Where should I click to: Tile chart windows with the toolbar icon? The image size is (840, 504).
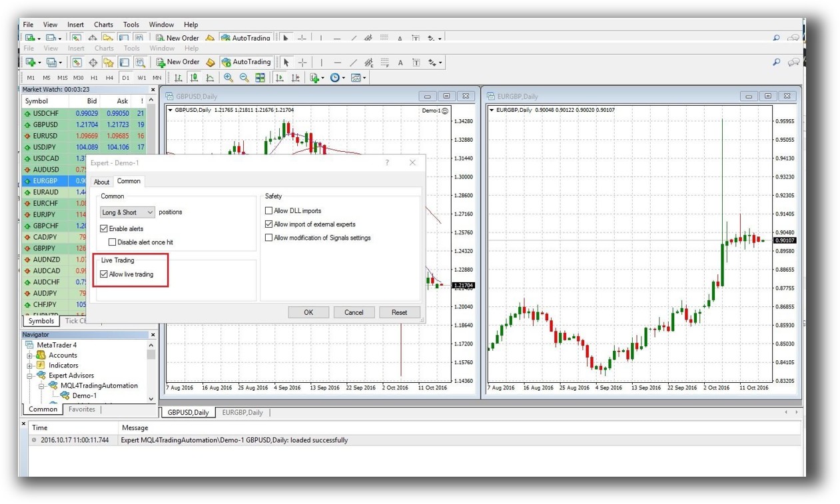pyautogui.click(x=260, y=78)
